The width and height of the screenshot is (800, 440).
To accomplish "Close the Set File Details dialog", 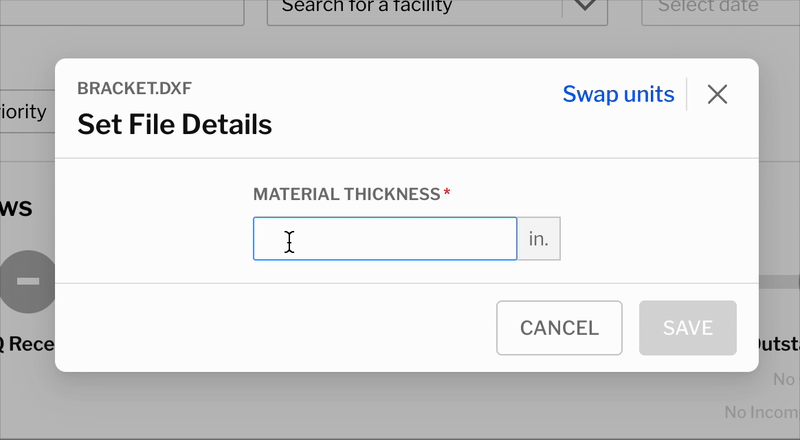I will [x=717, y=94].
